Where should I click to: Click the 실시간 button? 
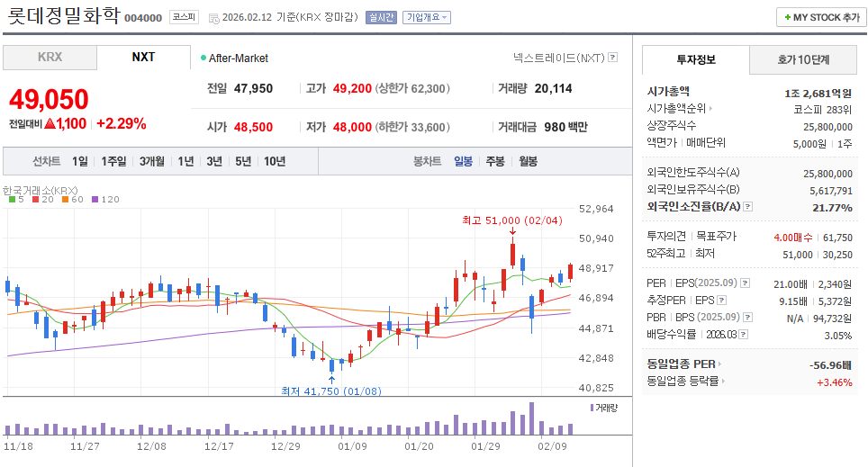pyautogui.click(x=381, y=18)
